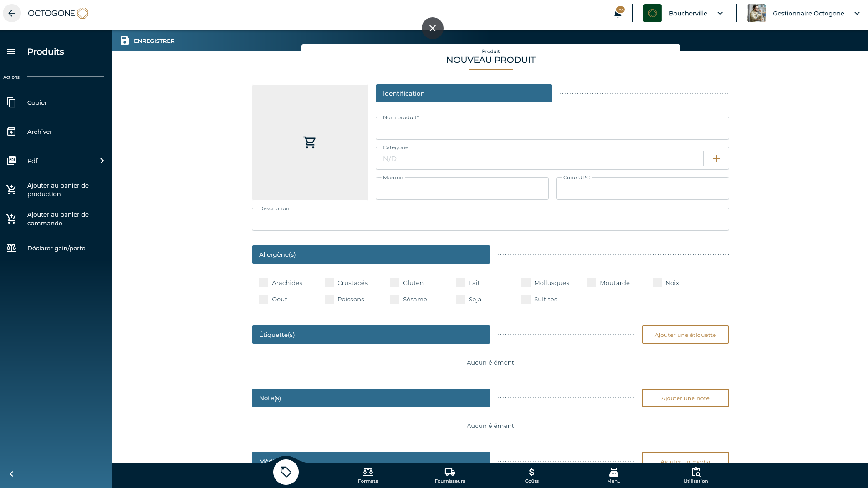The width and height of the screenshot is (868, 488).
Task: Check the Noix allergen
Action: (657, 283)
